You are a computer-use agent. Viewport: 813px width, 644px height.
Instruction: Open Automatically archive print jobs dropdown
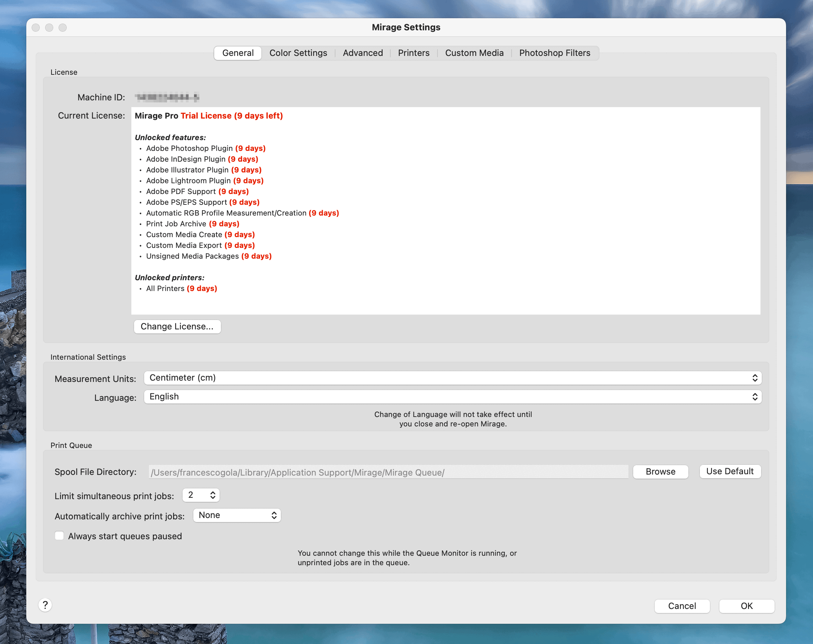pos(237,515)
